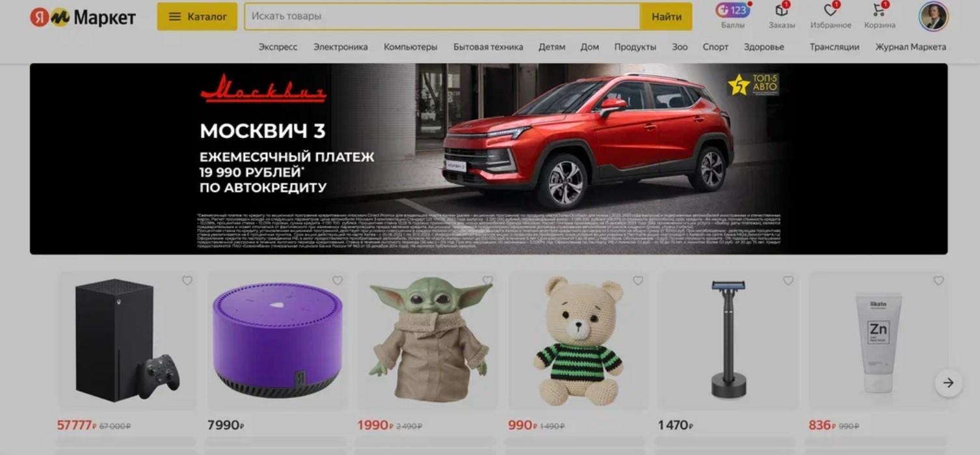
Task: Favorite the purple smart speaker with the heart
Action: (338, 281)
